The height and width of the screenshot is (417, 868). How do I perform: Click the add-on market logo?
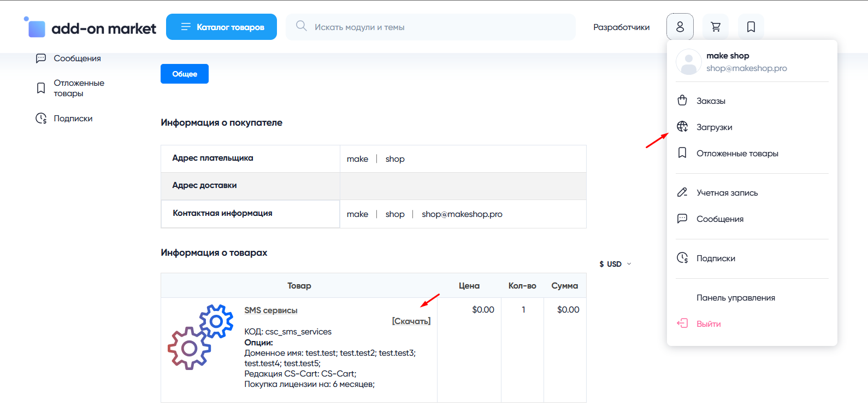point(91,27)
